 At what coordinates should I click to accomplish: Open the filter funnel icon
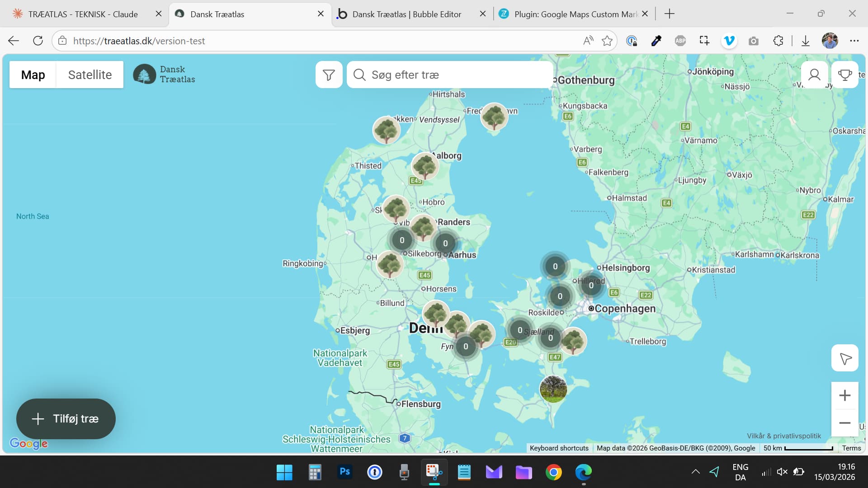pyautogui.click(x=329, y=75)
